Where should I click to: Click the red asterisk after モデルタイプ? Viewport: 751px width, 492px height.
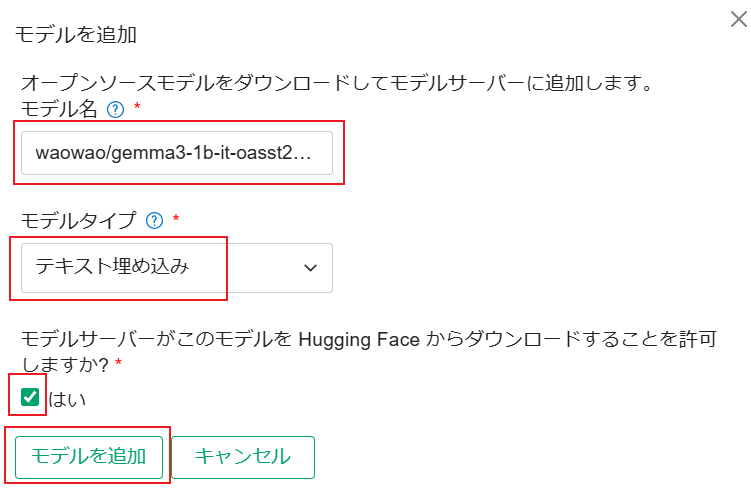(x=176, y=218)
